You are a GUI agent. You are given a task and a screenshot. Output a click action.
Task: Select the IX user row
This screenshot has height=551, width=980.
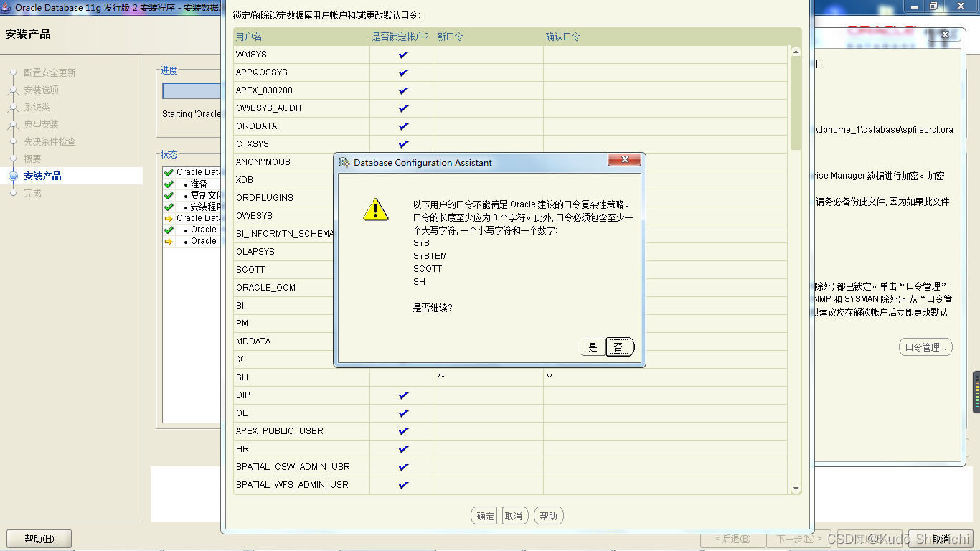coord(240,359)
